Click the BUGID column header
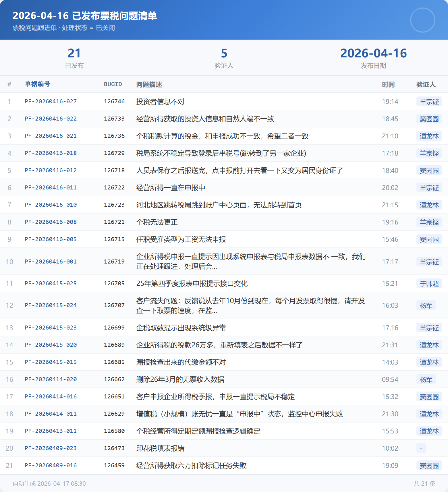Screen dimensions: 448x492 pos(113,84)
